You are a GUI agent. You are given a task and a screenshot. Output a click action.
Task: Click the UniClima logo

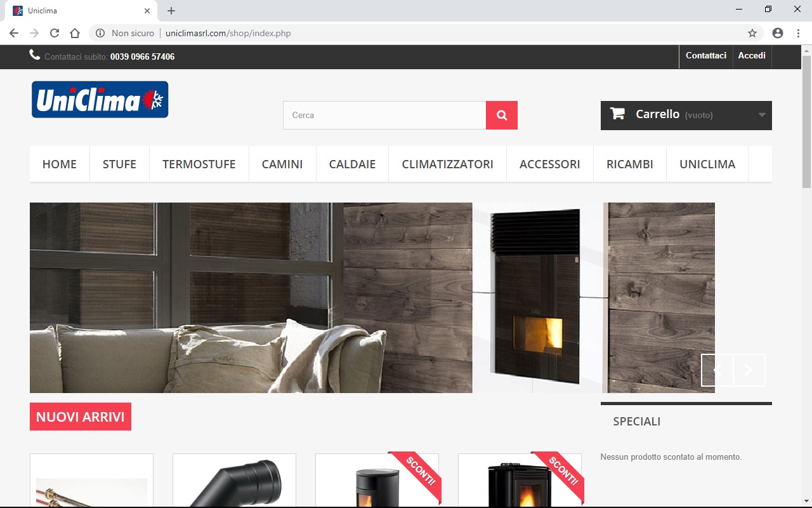click(100, 100)
